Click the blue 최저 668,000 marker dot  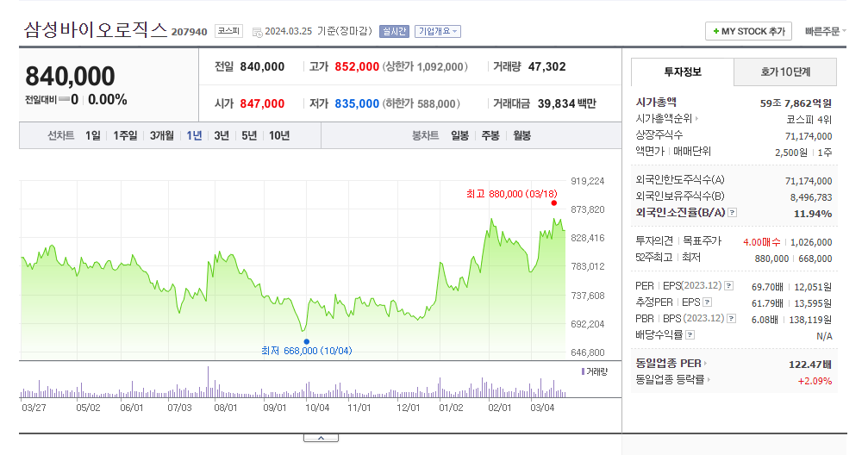click(x=307, y=341)
